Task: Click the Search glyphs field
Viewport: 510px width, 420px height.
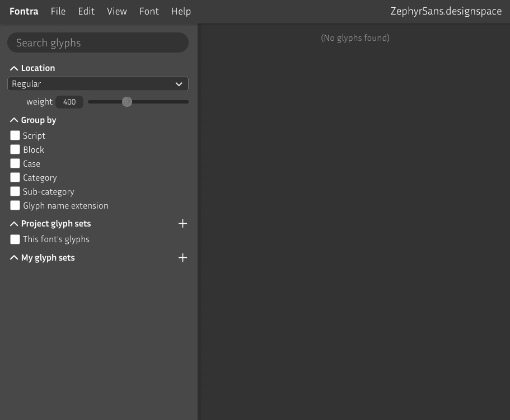Action: pyautogui.click(x=98, y=42)
